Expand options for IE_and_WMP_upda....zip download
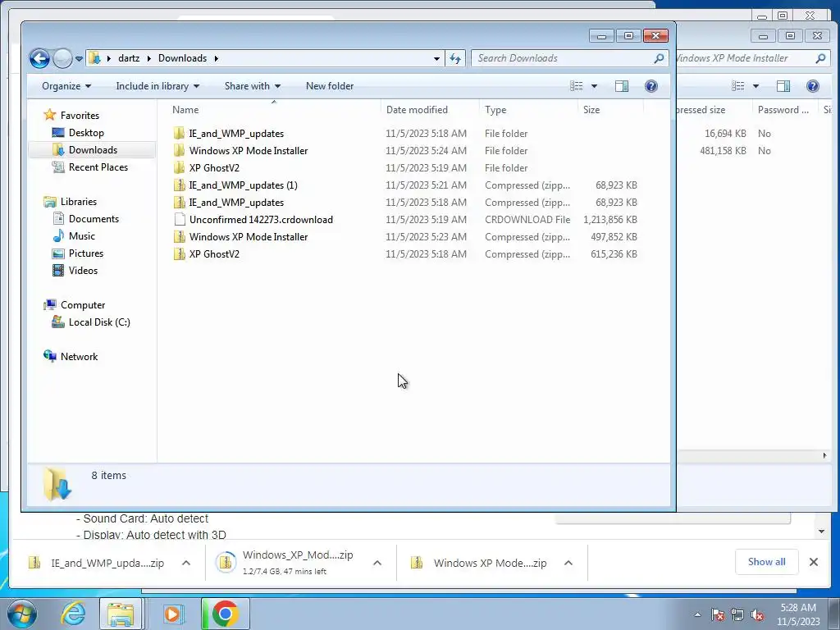This screenshot has width=840, height=630. [186, 563]
